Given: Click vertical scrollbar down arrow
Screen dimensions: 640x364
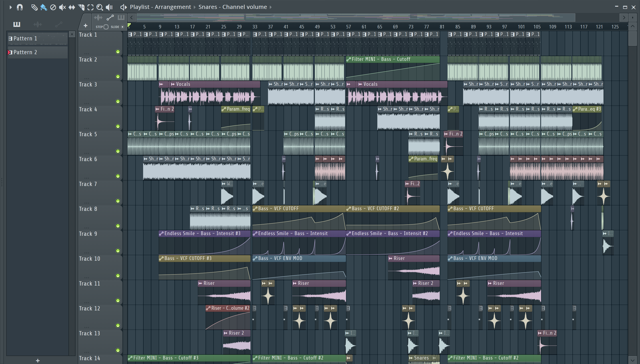Looking at the screenshot, I should [x=632, y=360].
